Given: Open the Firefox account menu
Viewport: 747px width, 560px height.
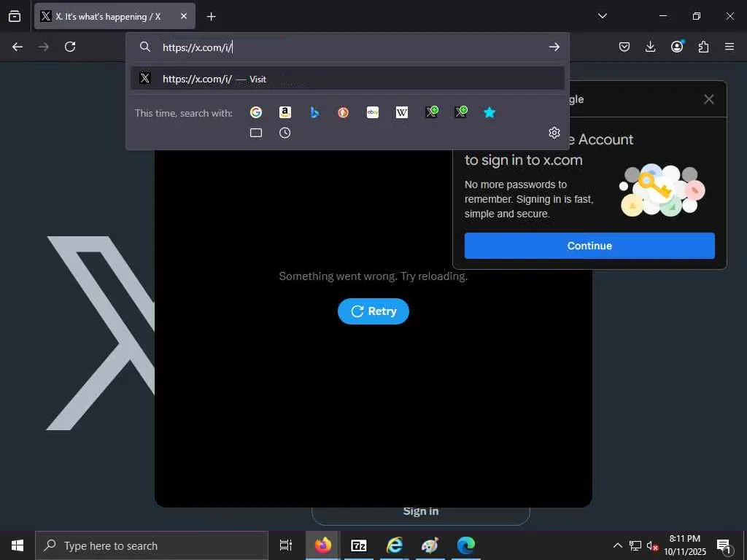Looking at the screenshot, I should pyautogui.click(x=677, y=46).
